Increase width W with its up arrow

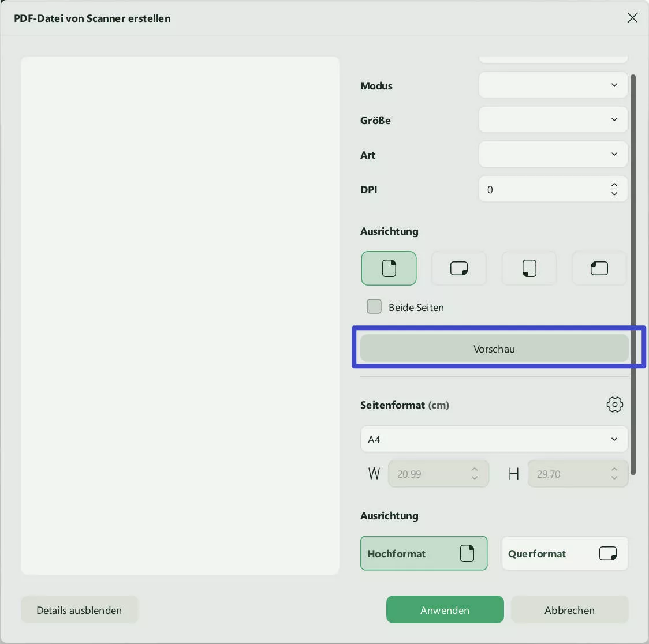tap(475, 470)
